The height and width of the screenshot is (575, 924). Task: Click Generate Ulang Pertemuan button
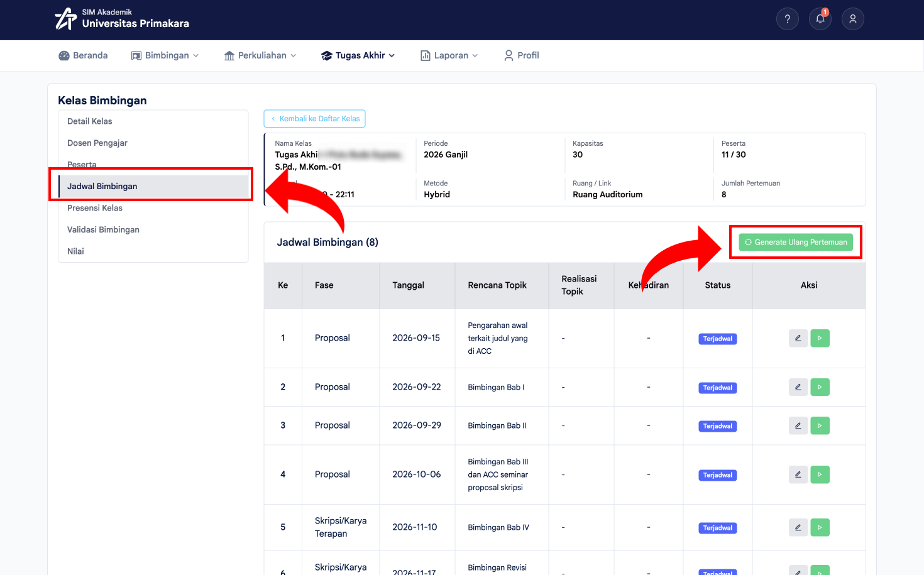tap(796, 242)
